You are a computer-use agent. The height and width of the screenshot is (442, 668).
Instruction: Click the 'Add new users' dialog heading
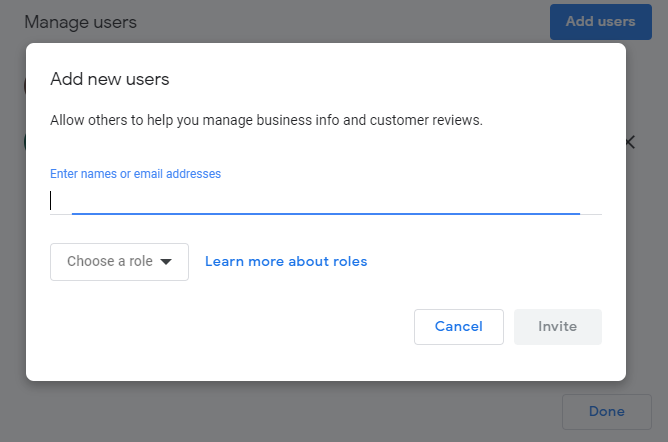pos(109,79)
